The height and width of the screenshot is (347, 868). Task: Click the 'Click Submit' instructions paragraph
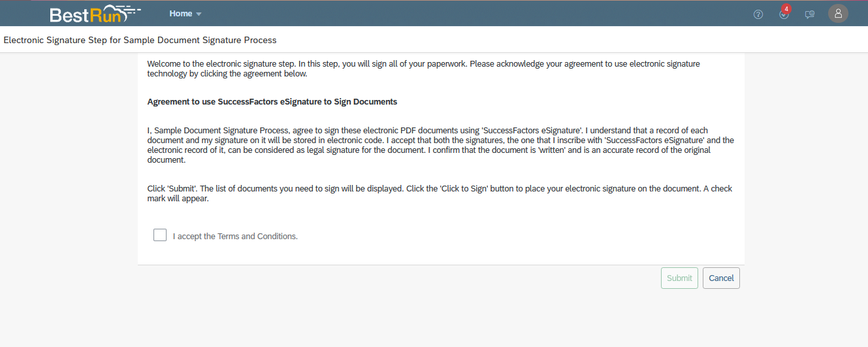pos(440,193)
